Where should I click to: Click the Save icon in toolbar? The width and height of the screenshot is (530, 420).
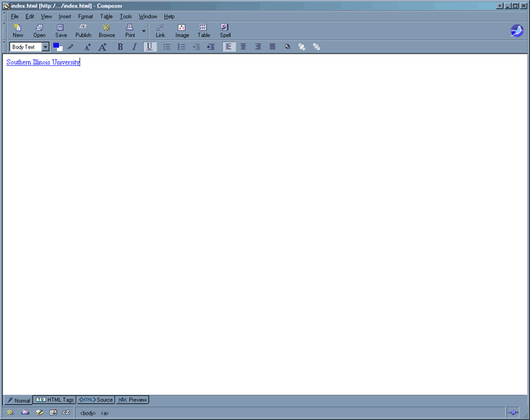(61, 30)
